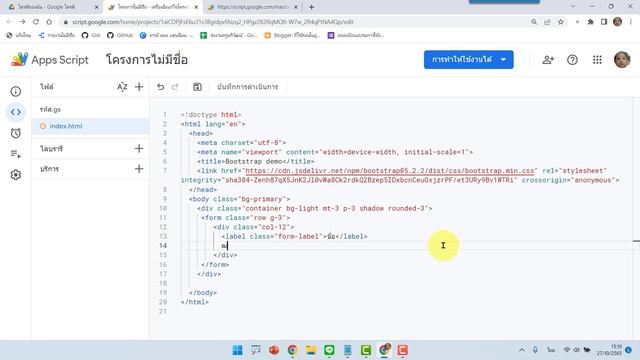This screenshot has height=360, width=640.
Task: Open the Triggers clock icon
Action: pyautogui.click(x=16, y=133)
